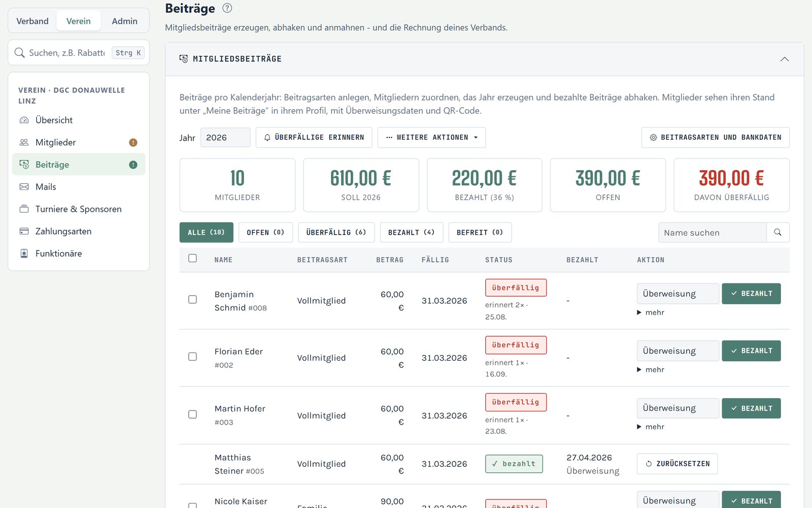Click the Mitgliedsbeiträge section header icon
The image size is (812, 508).
184,59
